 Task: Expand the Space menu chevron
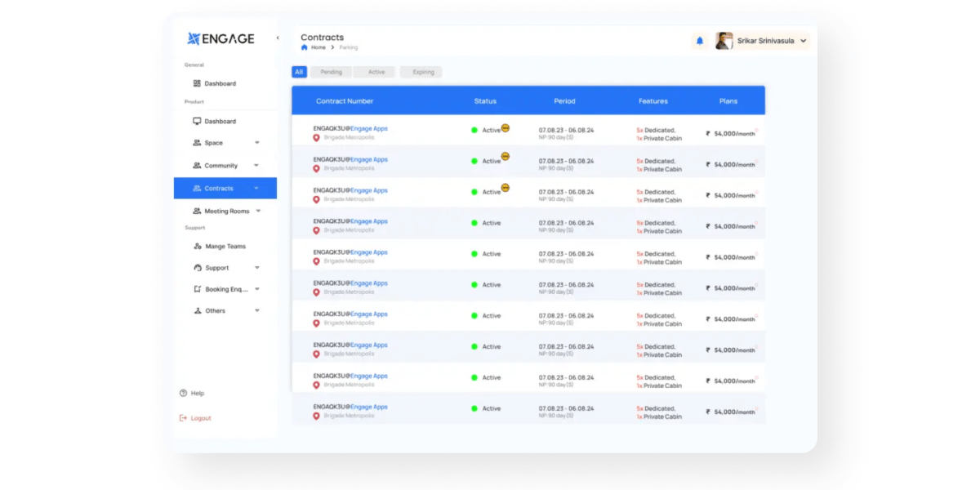(x=257, y=143)
